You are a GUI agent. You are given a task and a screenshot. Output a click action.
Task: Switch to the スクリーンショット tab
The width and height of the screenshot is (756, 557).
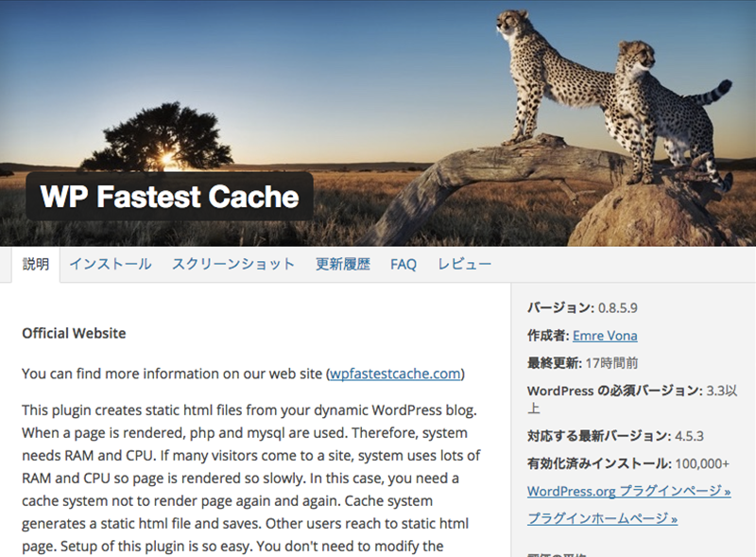[x=233, y=264]
